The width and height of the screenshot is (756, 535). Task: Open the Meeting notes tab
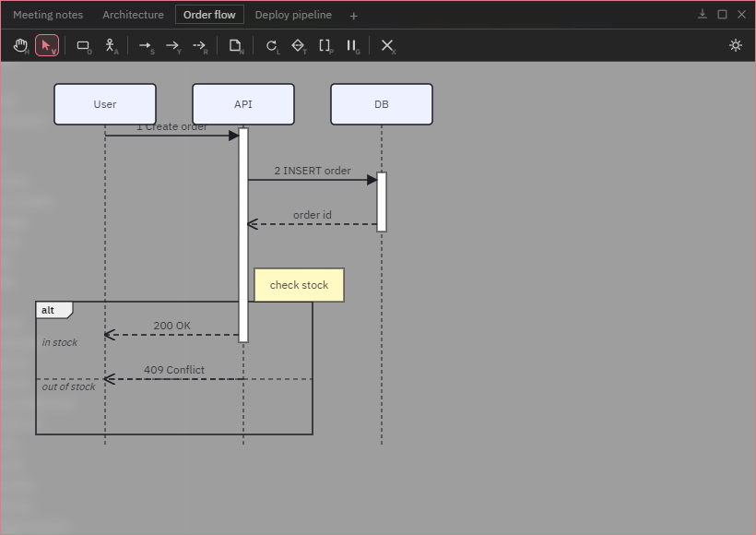click(x=48, y=15)
